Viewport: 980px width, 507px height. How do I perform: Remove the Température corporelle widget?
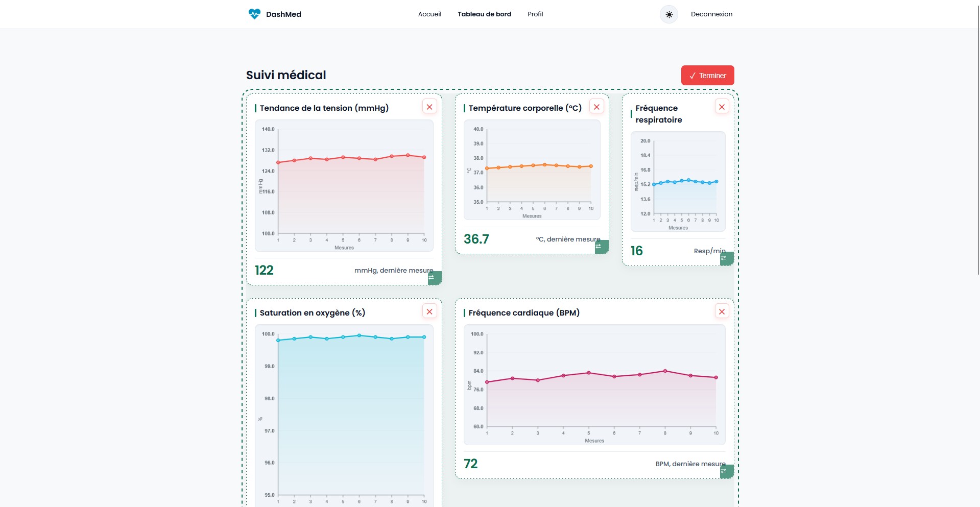point(596,107)
